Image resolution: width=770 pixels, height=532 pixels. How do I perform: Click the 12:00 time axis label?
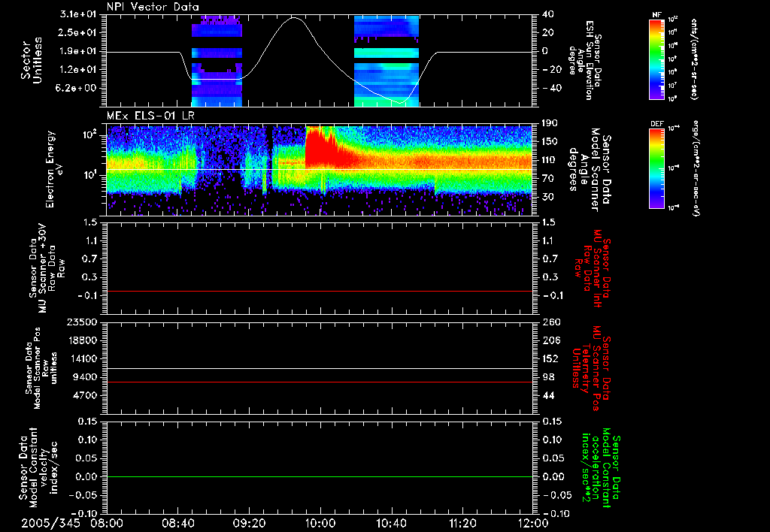click(x=533, y=523)
